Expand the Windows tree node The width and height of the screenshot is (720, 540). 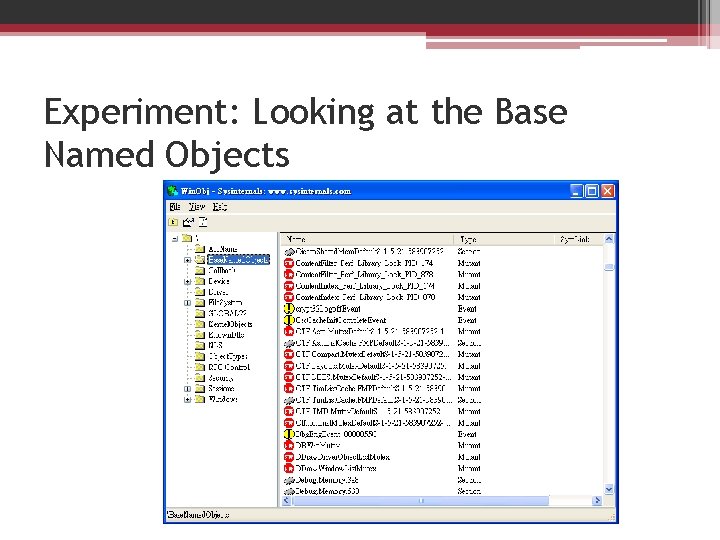pos(187,399)
